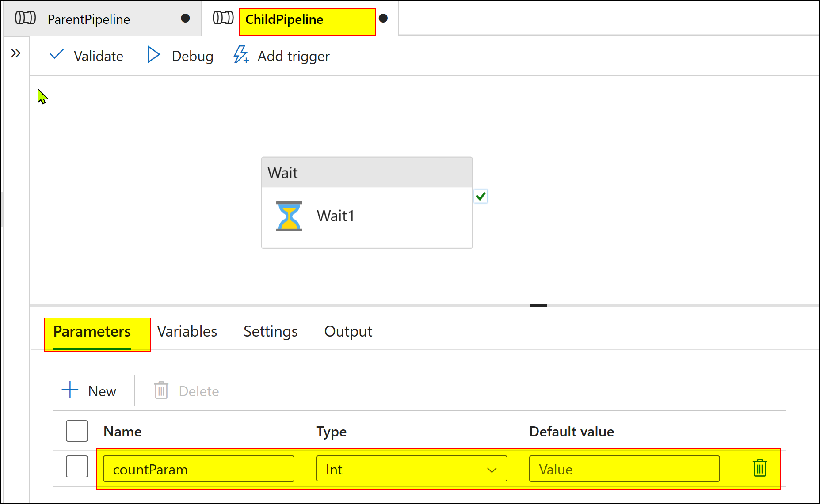
Task: Edit the countParam name field
Action: point(198,469)
